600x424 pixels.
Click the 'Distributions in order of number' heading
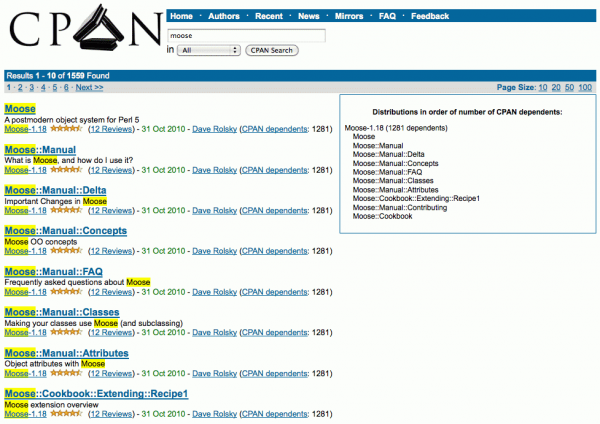pos(467,112)
